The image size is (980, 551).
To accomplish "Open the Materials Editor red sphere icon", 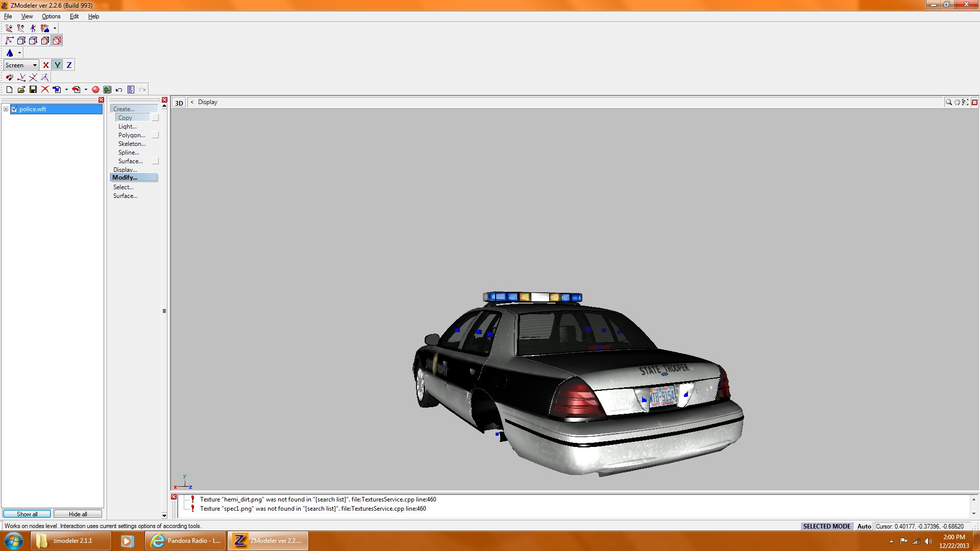I will click(95, 89).
